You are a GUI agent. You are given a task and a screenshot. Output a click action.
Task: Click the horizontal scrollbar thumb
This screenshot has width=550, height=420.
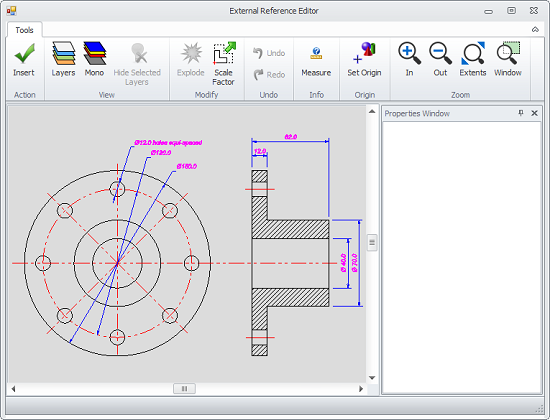[x=185, y=389]
